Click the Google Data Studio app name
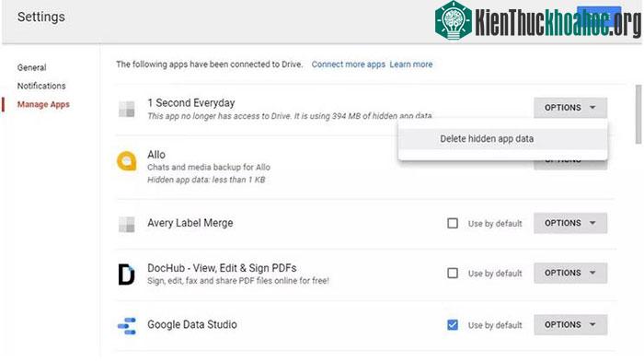 (192, 324)
